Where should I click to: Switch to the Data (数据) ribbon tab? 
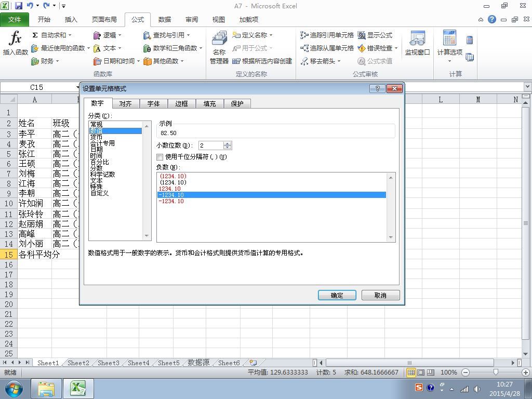click(165, 20)
